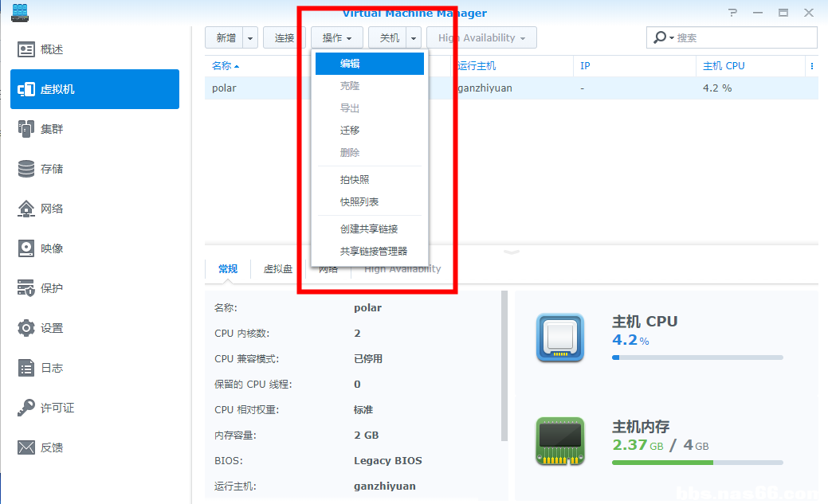The height and width of the screenshot is (504, 828).
Task: Open the High Availability dropdown
Action: click(x=481, y=37)
